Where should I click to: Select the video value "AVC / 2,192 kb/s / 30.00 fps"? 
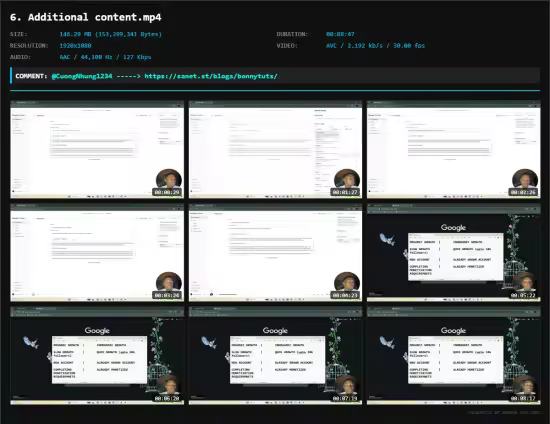click(x=375, y=46)
